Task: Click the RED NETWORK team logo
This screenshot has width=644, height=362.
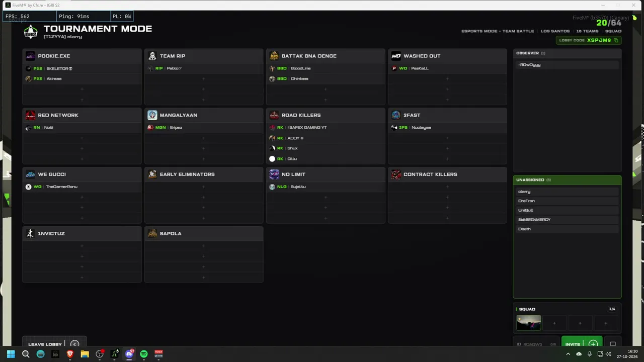Action: (x=30, y=115)
